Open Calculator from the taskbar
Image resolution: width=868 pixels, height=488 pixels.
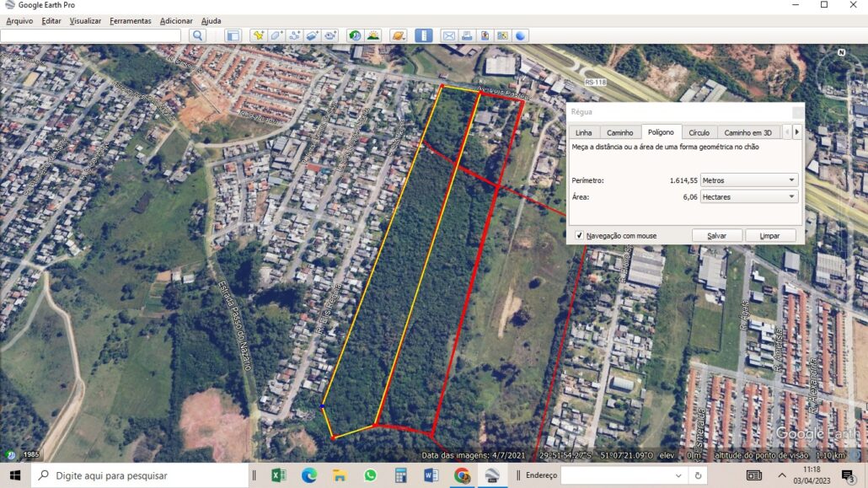400,475
